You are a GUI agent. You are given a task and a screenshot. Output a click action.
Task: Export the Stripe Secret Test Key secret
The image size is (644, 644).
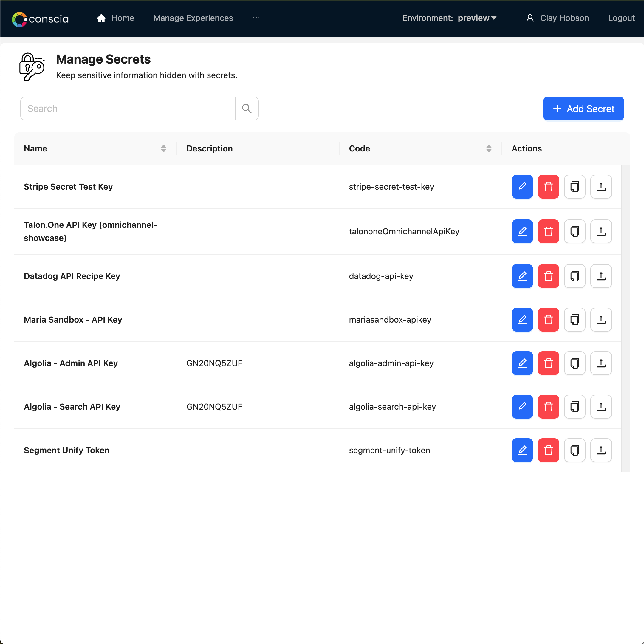point(601,187)
